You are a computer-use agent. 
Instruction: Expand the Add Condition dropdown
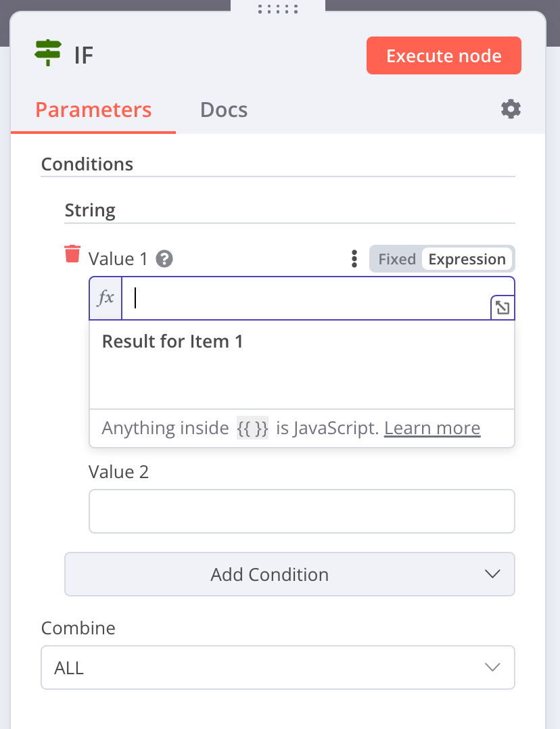click(x=289, y=574)
